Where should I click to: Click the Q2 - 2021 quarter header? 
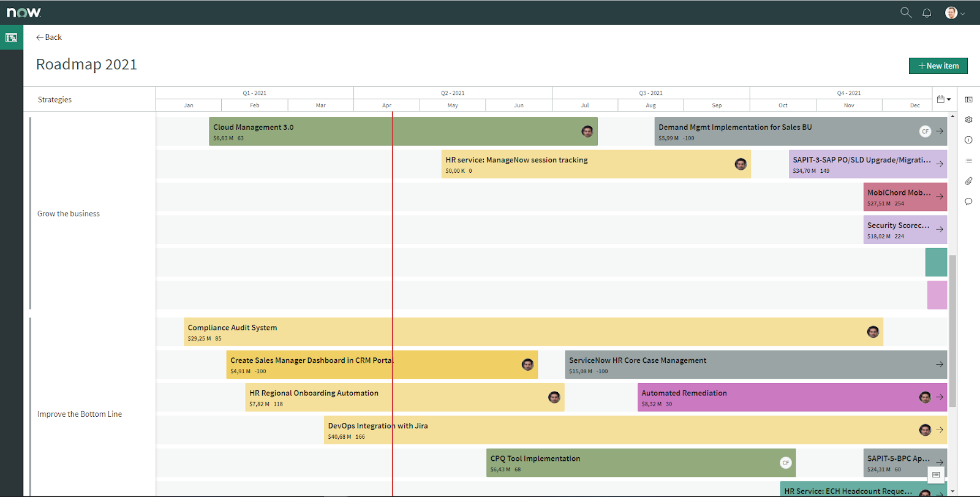click(x=453, y=93)
